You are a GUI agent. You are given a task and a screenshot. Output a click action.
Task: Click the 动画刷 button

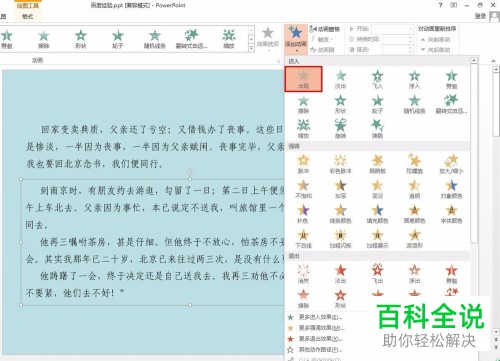(x=322, y=50)
